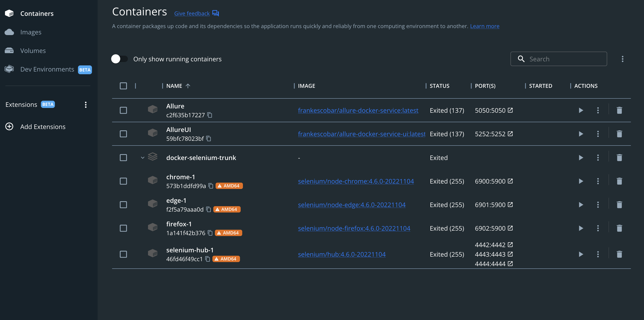Select the Allure container checkbox

[123, 110]
